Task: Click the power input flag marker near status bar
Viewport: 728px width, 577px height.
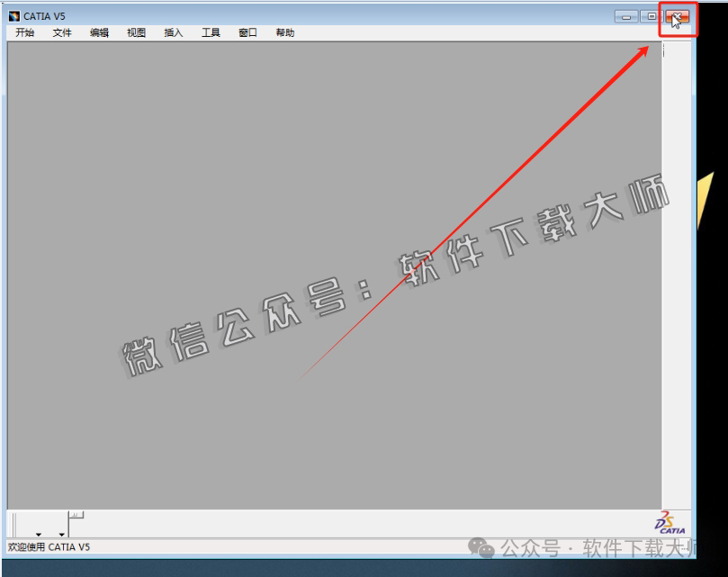Action: click(77, 514)
